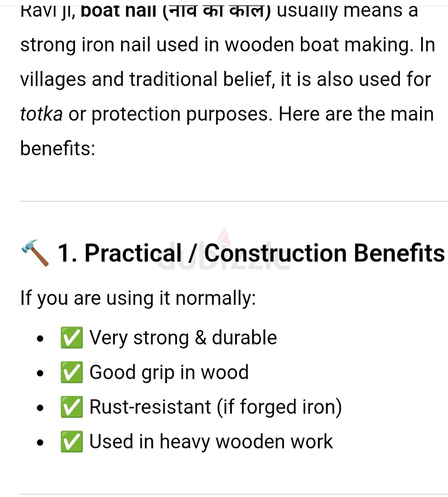Select the 'Practical / Construction Benefits' heading
The width and height of the screenshot is (448, 497).
pos(251,253)
